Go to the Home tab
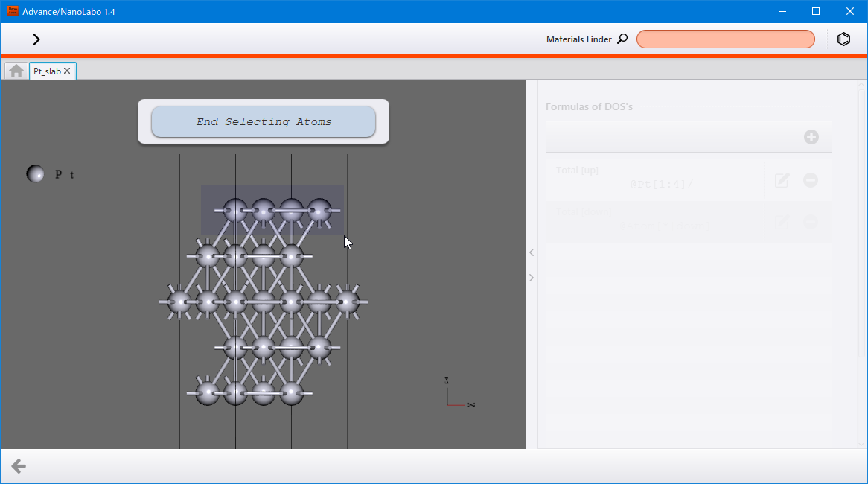 (16, 71)
